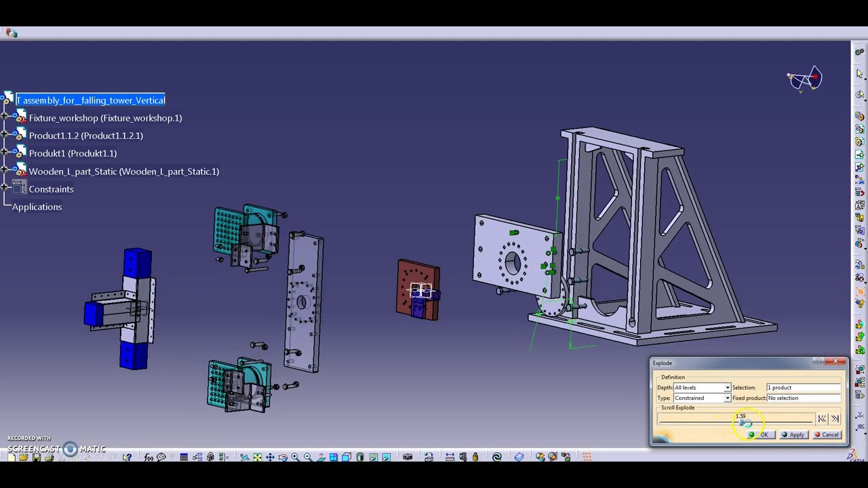Select the Rotate view tool

[283, 457]
